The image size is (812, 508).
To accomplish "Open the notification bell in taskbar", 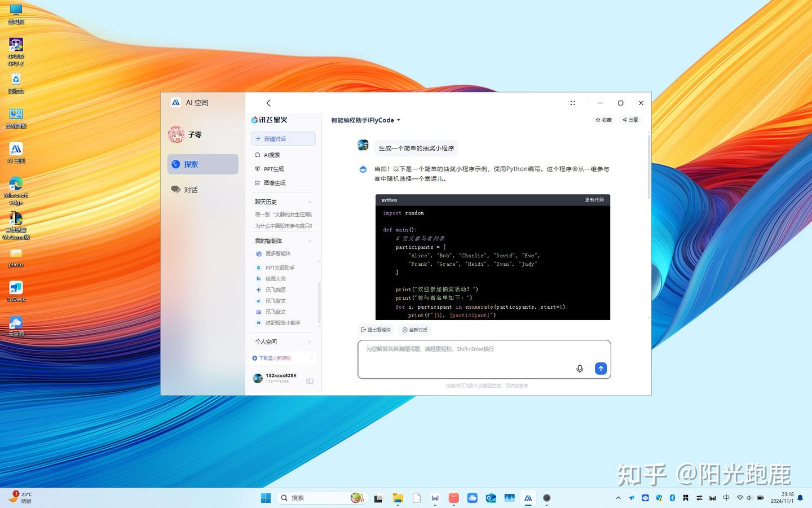I will point(800,498).
